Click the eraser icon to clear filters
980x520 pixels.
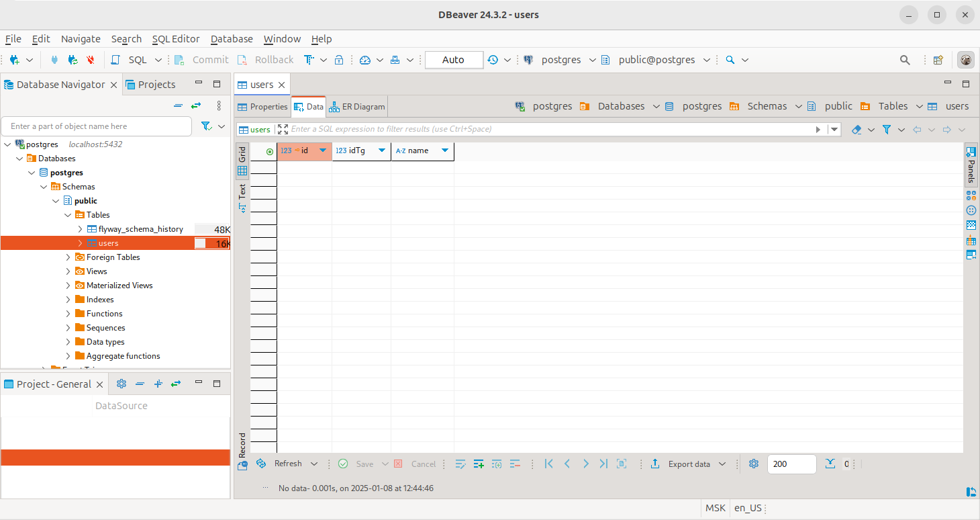pos(856,129)
